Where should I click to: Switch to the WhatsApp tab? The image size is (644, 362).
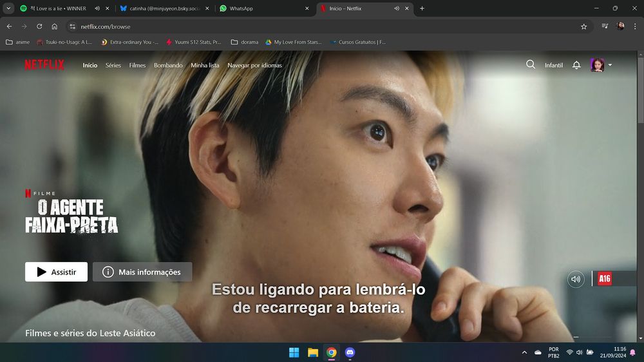pos(263,8)
